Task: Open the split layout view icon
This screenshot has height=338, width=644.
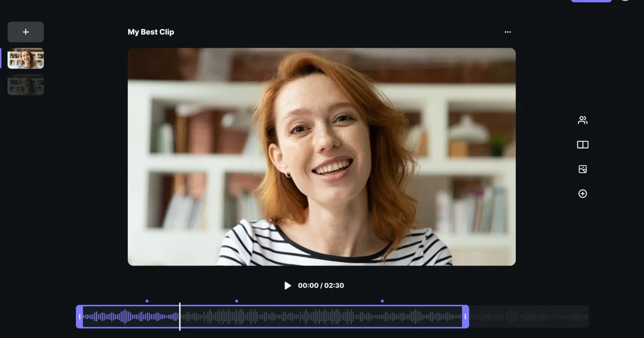Action: click(582, 144)
